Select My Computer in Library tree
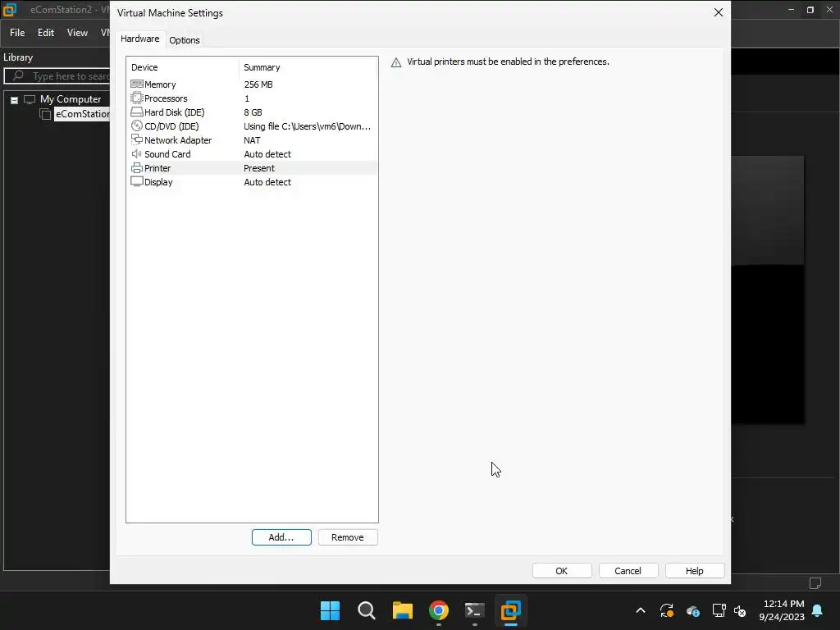This screenshot has width=840, height=630. pos(71,99)
